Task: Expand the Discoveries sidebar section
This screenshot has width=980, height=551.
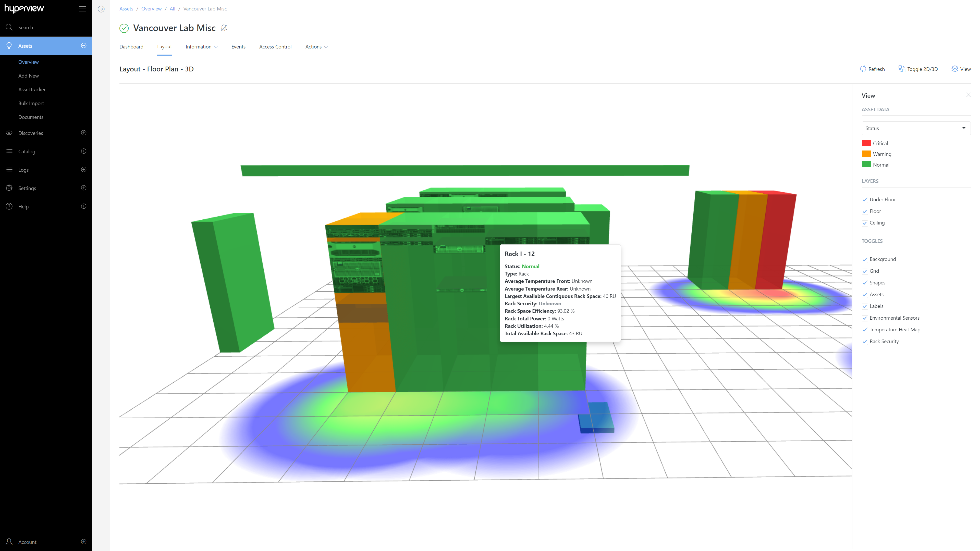Action: click(84, 133)
